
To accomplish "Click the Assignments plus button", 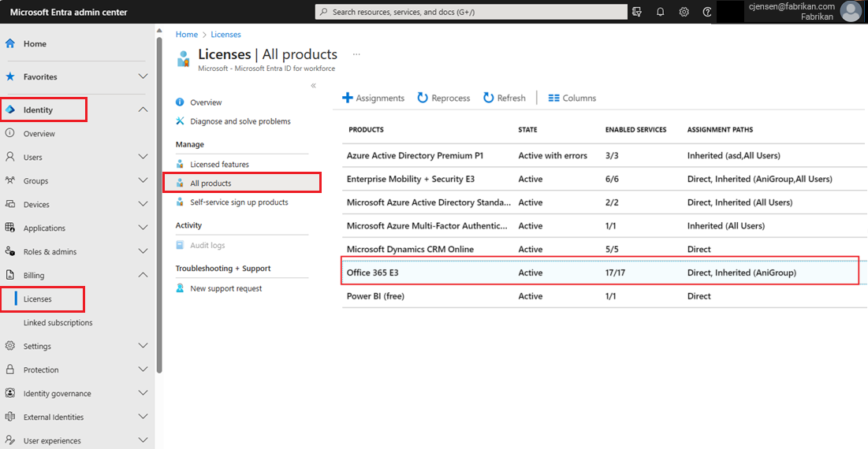I will (x=373, y=98).
